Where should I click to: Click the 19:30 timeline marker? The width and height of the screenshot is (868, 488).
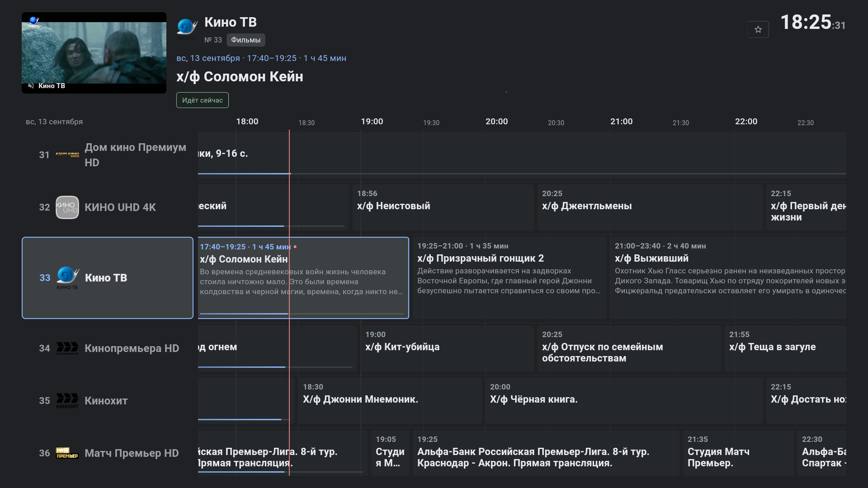pyautogui.click(x=431, y=123)
